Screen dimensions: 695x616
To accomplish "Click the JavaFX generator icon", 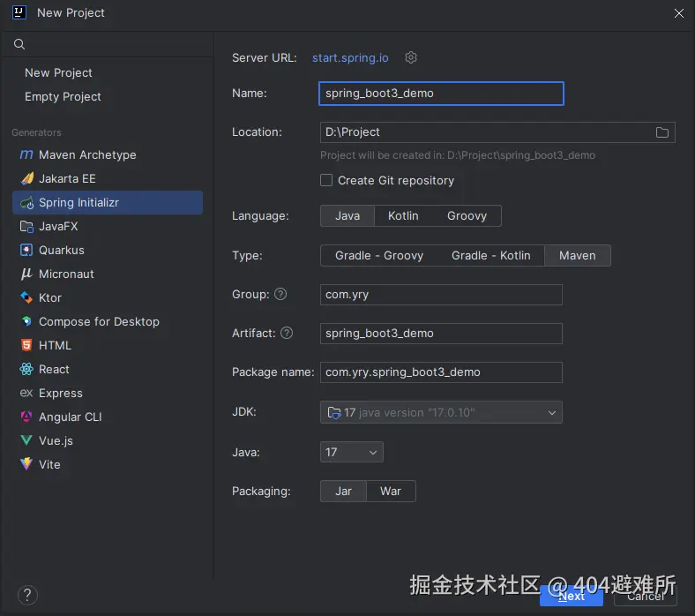I will coord(26,227).
